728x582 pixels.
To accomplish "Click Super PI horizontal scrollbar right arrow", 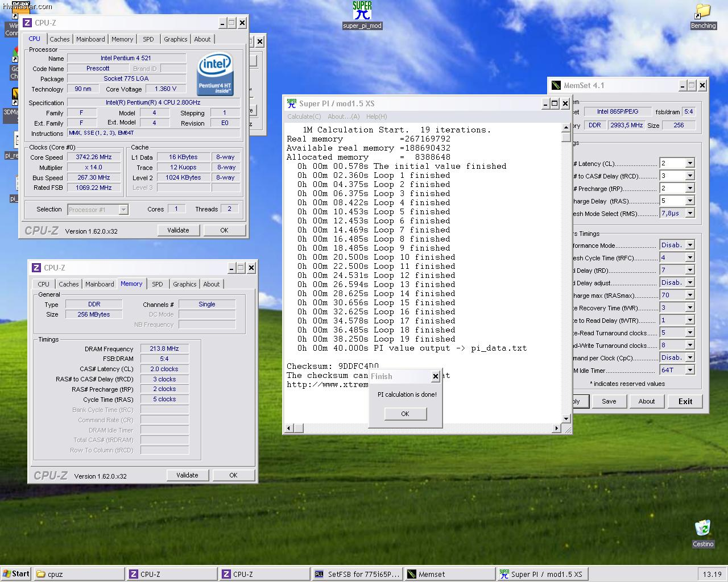I will (557, 428).
